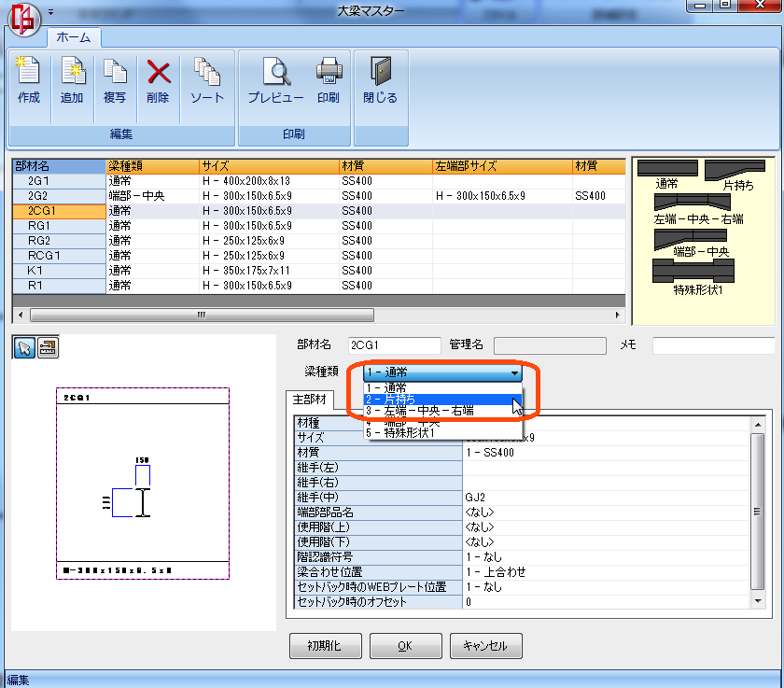Select row RG1 in member table

[x=319, y=226]
